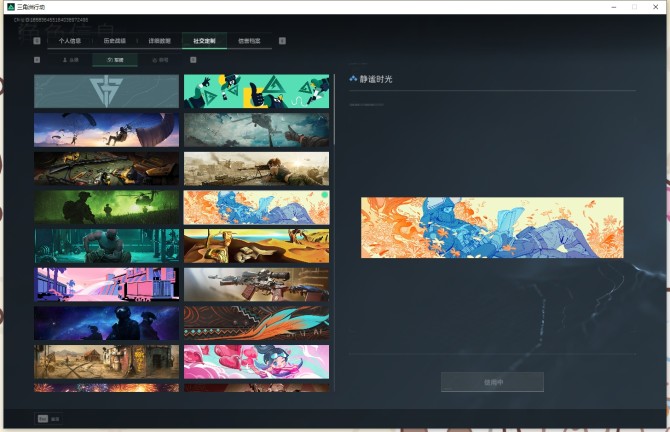670x432 pixels.
Task: Select the prone sniper desert banner
Action: (256, 169)
